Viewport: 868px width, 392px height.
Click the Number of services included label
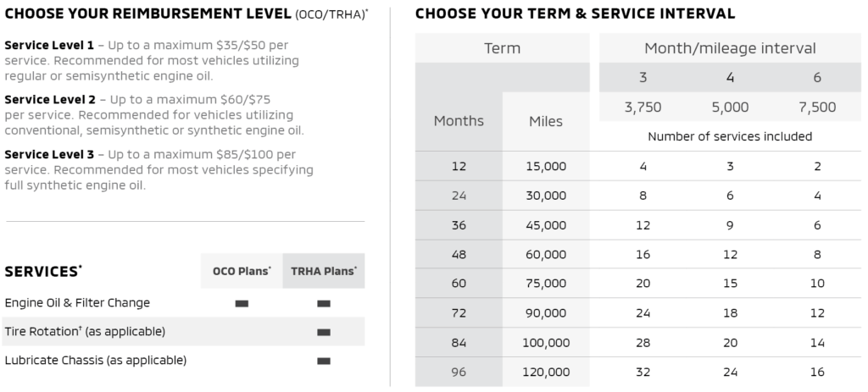point(730,136)
